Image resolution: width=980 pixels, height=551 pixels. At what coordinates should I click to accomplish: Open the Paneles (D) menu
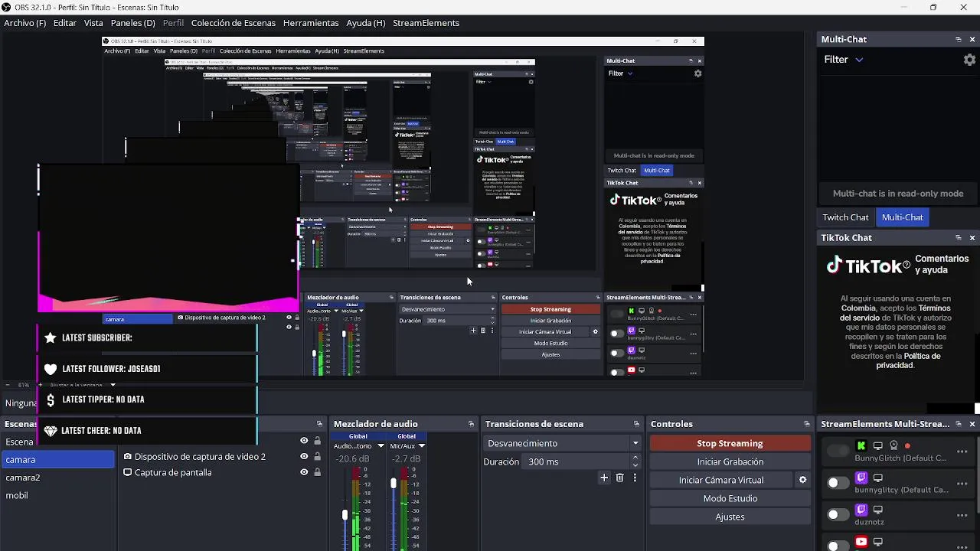tap(133, 23)
